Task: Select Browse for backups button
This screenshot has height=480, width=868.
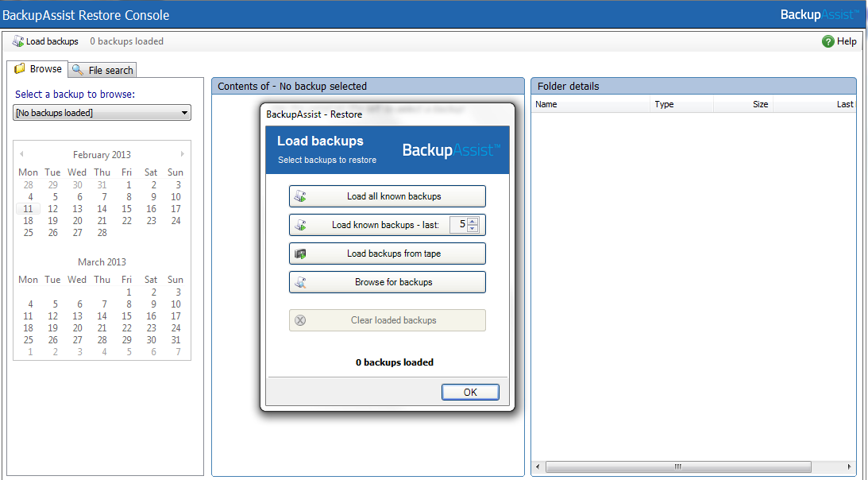Action: [x=388, y=282]
